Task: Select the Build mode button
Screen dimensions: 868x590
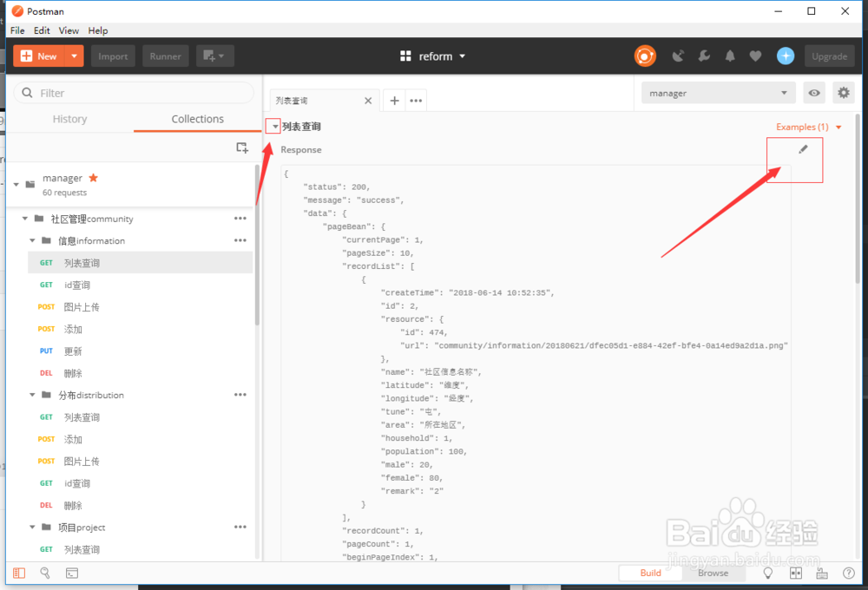Action: (650, 573)
